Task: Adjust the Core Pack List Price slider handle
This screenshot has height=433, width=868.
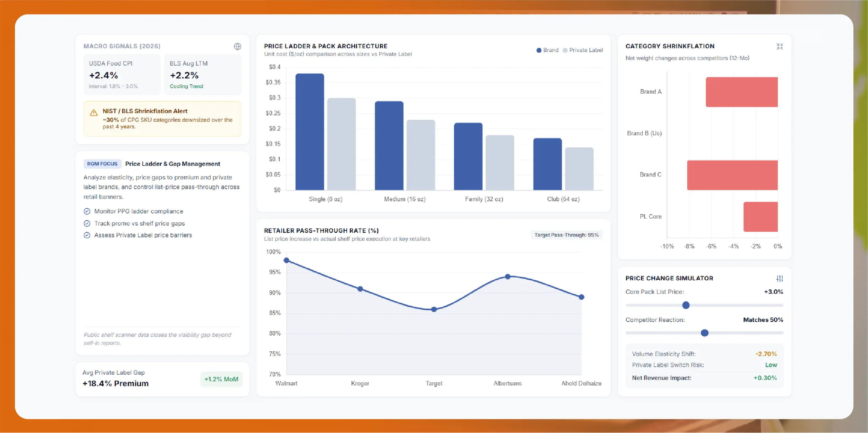Action: tap(686, 305)
